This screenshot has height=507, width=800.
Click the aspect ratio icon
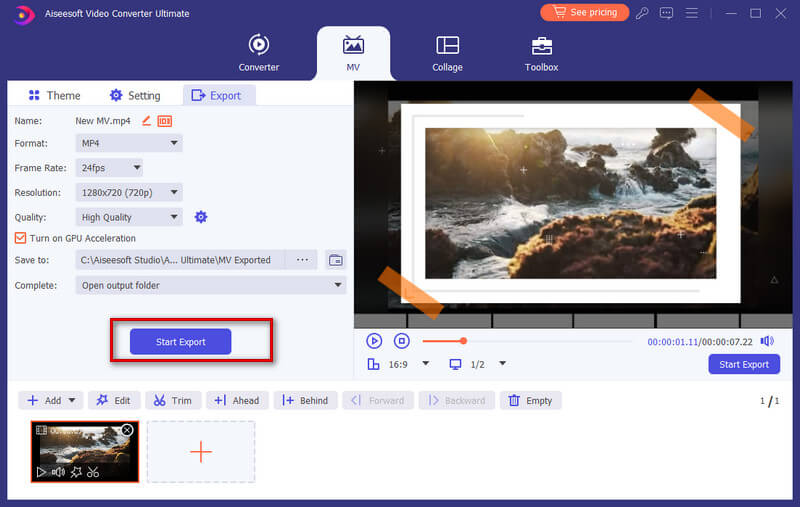373,364
